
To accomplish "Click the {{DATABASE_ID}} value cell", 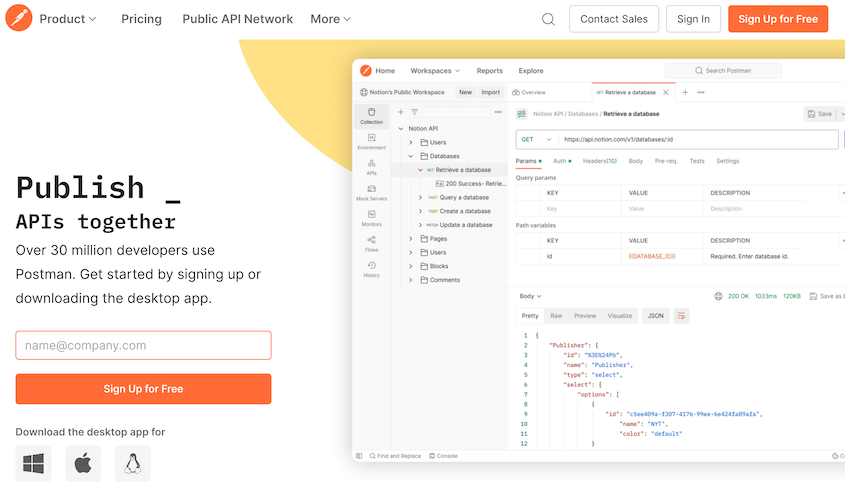I will click(662, 256).
